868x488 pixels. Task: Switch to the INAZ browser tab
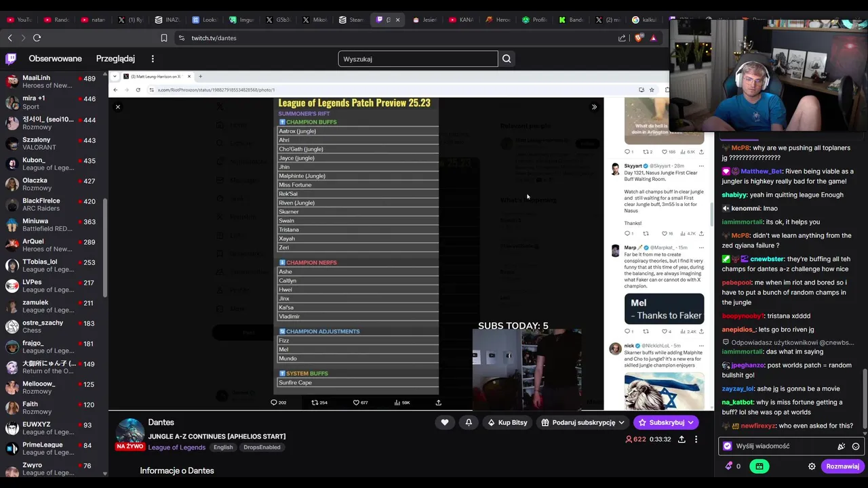tap(167, 20)
